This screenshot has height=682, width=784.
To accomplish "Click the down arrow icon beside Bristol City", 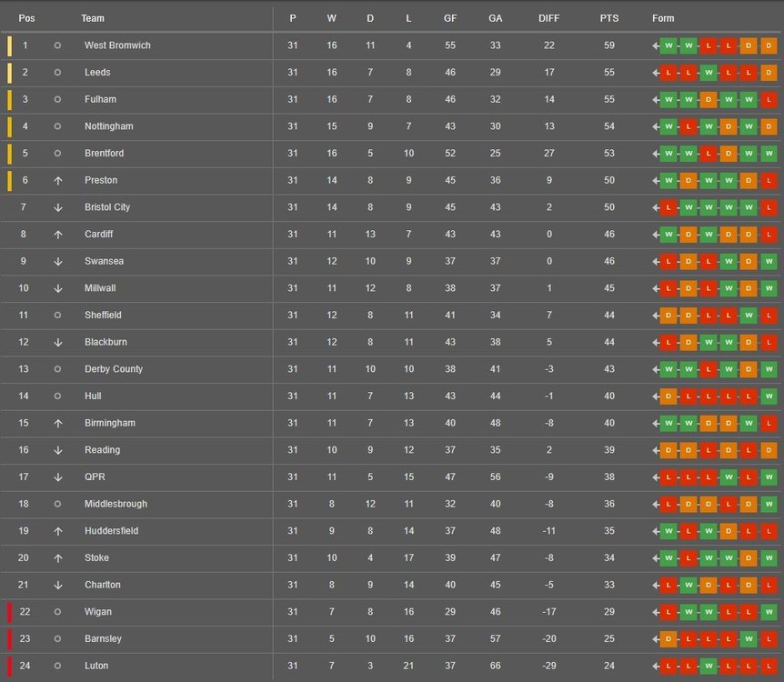I will click(58, 207).
